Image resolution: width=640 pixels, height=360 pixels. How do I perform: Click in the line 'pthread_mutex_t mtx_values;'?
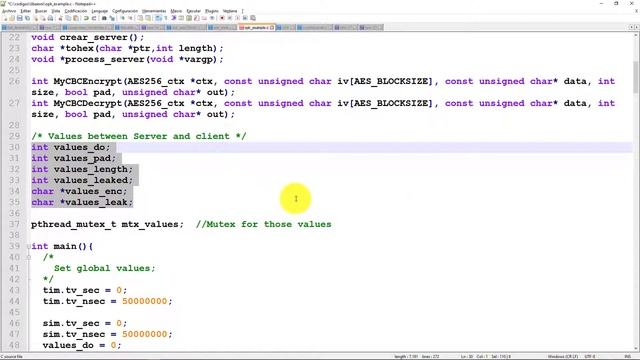[107, 224]
